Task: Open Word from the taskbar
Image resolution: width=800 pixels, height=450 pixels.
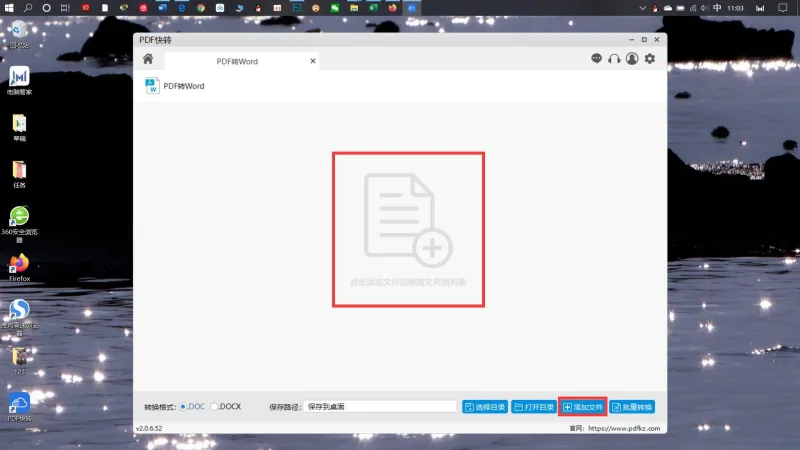Action: (162, 8)
